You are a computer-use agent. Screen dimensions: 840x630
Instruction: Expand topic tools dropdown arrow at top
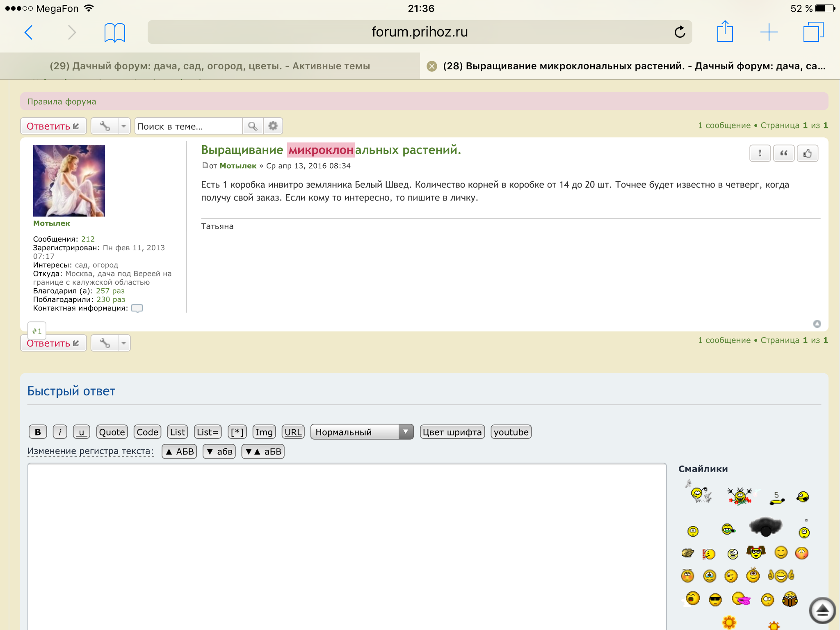tap(123, 126)
